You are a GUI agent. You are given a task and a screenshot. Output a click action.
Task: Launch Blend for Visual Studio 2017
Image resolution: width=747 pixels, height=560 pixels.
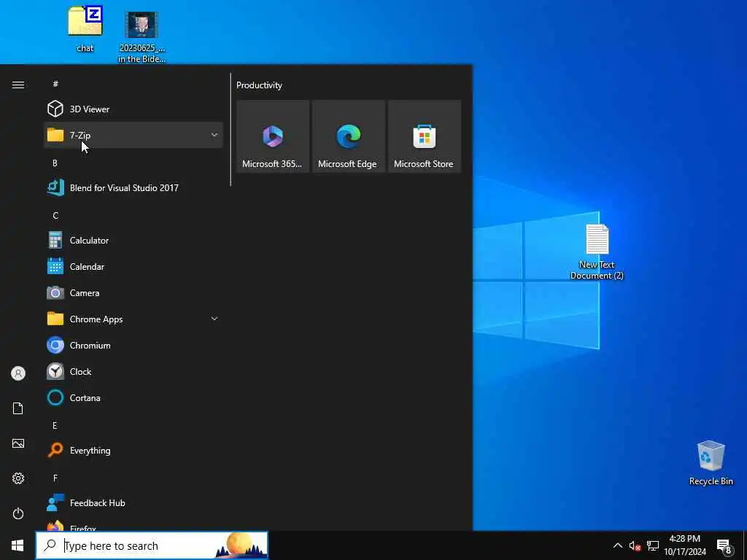coord(133,187)
